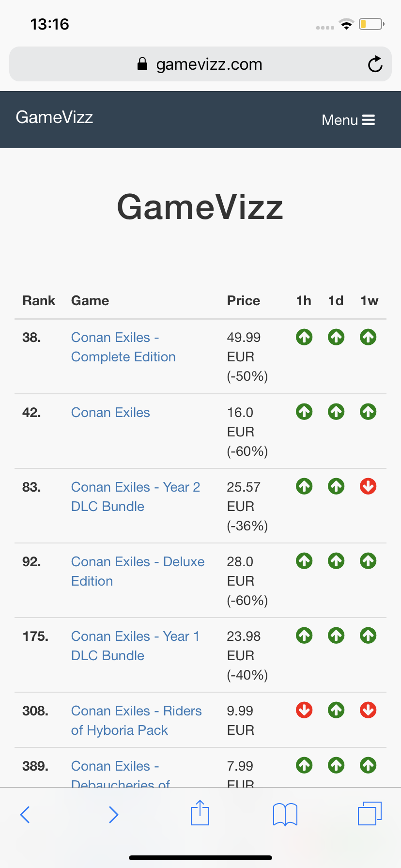Reload the gamevizz.com page

tap(375, 64)
